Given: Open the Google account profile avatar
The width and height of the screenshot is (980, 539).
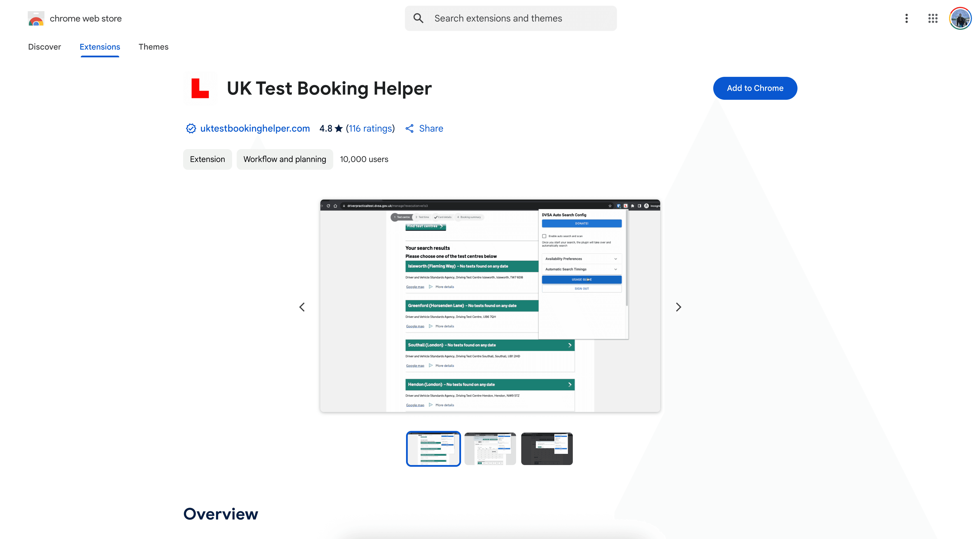Looking at the screenshot, I should click(x=960, y=18).
